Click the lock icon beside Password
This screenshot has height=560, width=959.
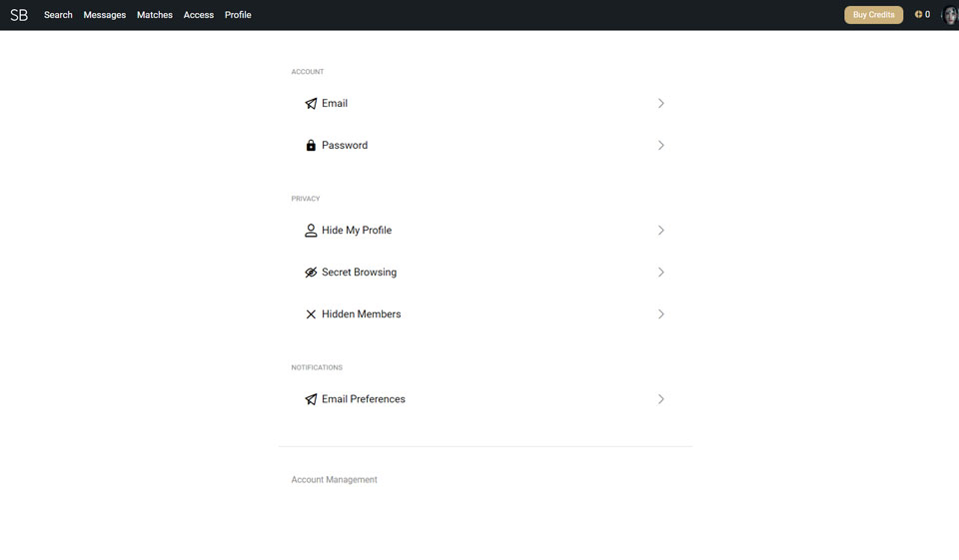pyautogui.click(x=311, y=146)
